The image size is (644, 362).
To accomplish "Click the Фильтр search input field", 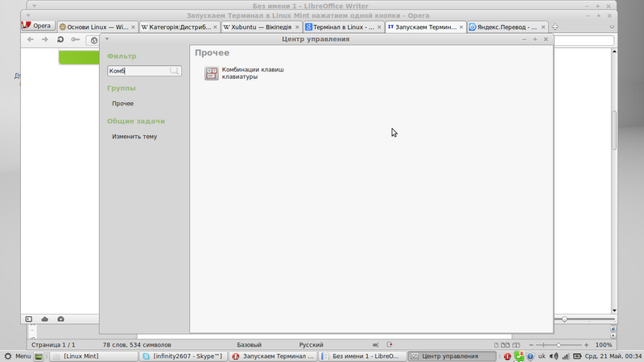I will pyautogui.click(x=138, y=71).
